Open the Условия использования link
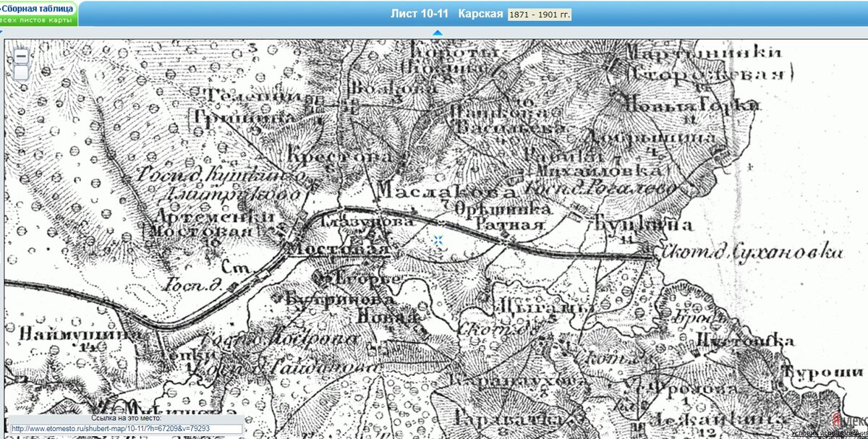 pyautogui.click(x=829, y=434)
